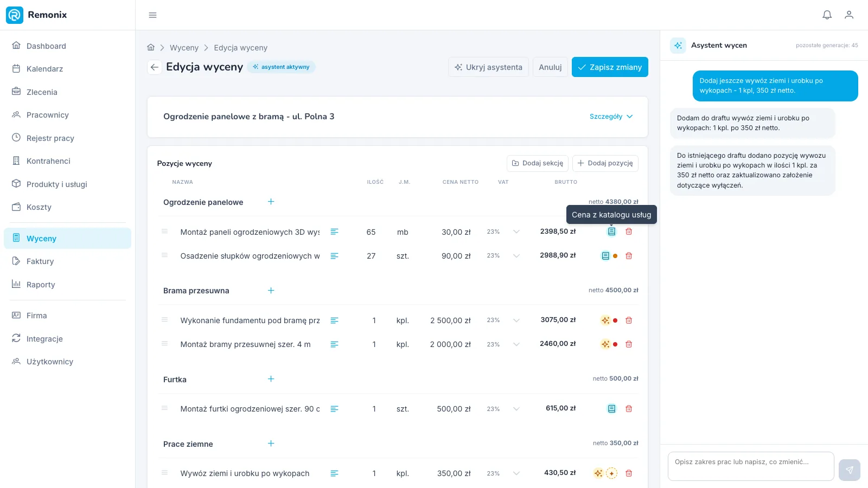Open Dashboard in the sidebar
The image size is (868, 488).
(x=67, y=46)
